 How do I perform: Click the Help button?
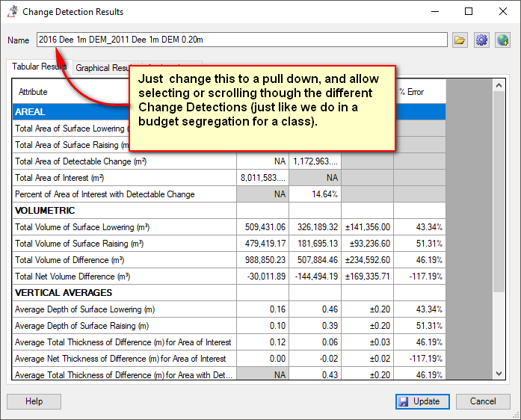tap(34, 401)
